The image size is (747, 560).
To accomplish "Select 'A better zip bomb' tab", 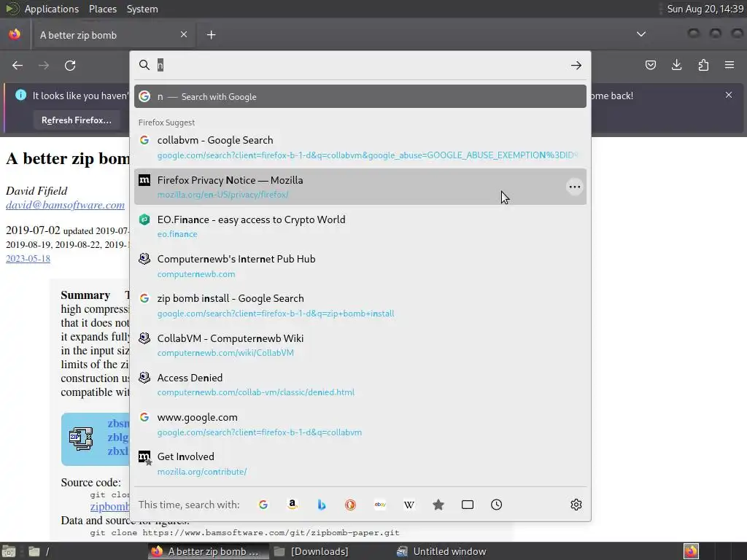I will (x=113, y=35).
